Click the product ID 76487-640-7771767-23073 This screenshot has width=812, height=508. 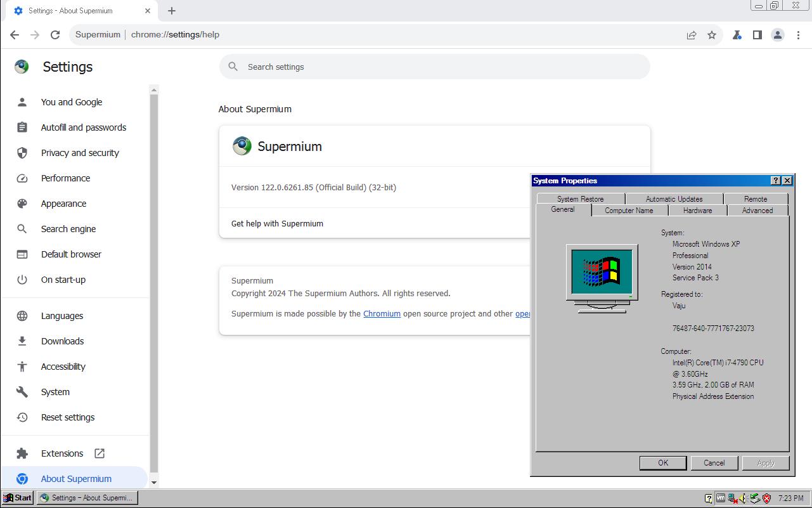(x=713, y=329)
